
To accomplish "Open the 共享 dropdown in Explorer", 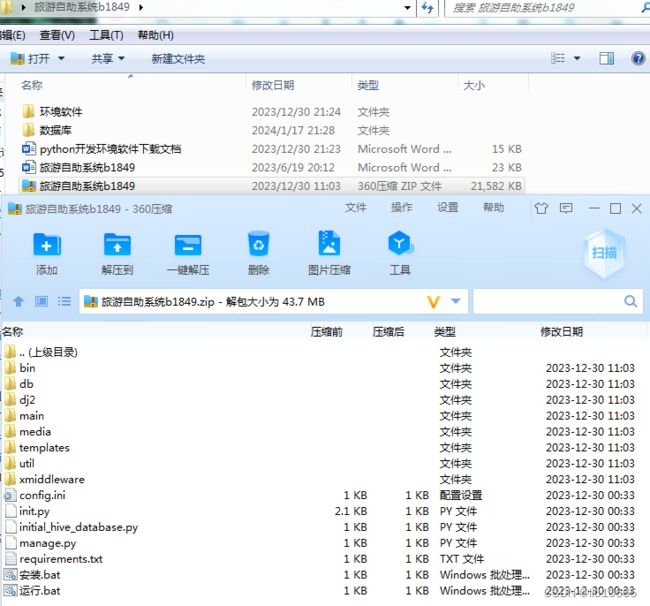I will coord(121,58).
